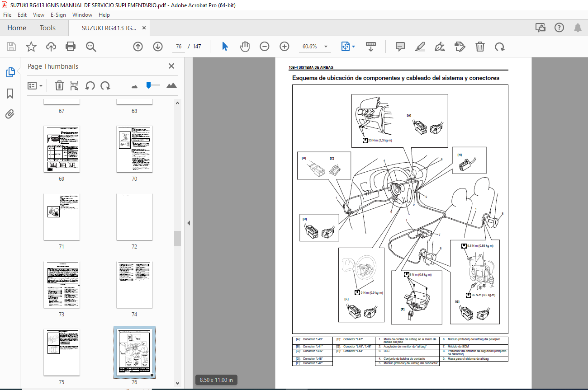Go to the previous page arrow
This screenshot has width=588, height=390.
pyautogui.click(x=138, y=47)
